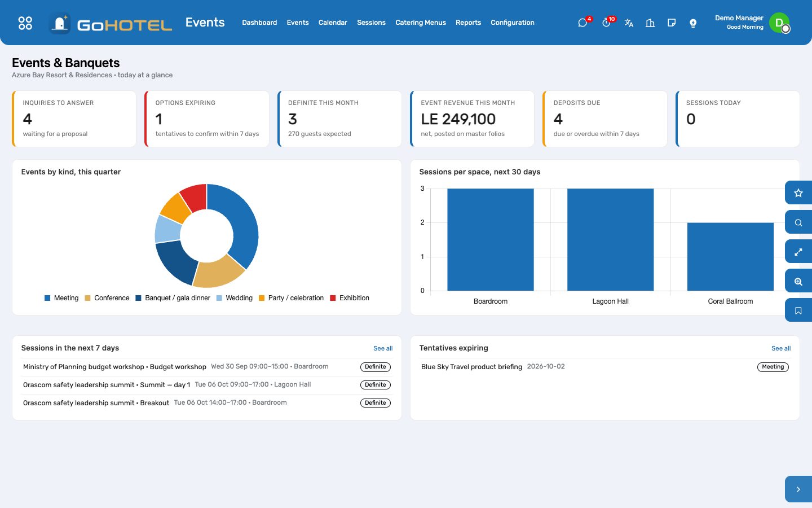Open the Events menu item
Screen dimensions: 812x508
[x=298, y=23]
